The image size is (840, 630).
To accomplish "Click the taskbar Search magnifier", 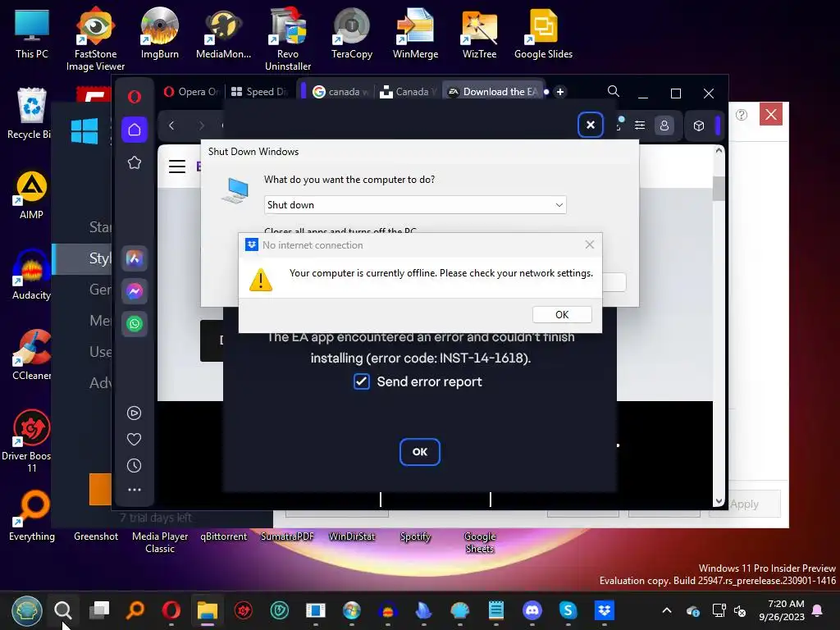I will pos(62,609).
